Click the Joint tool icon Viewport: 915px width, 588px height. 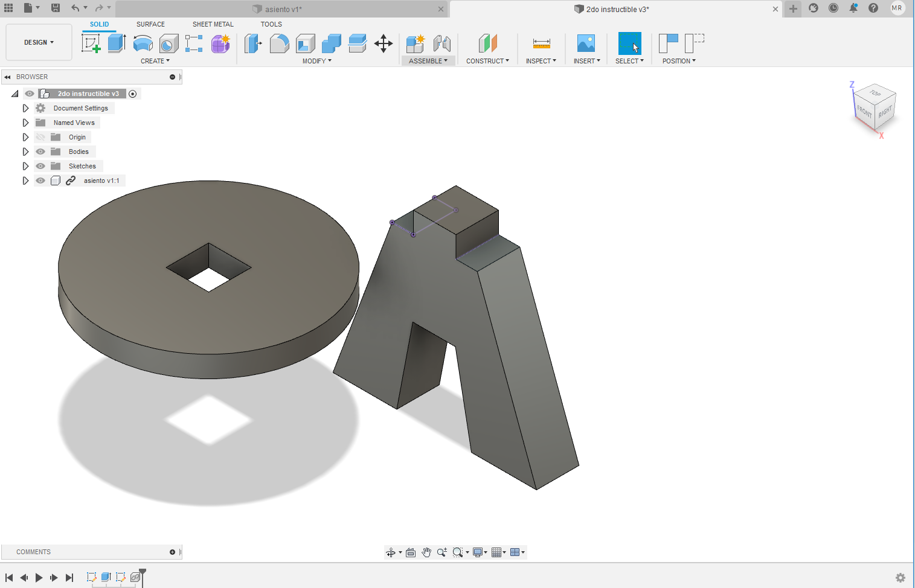(442, 43)
